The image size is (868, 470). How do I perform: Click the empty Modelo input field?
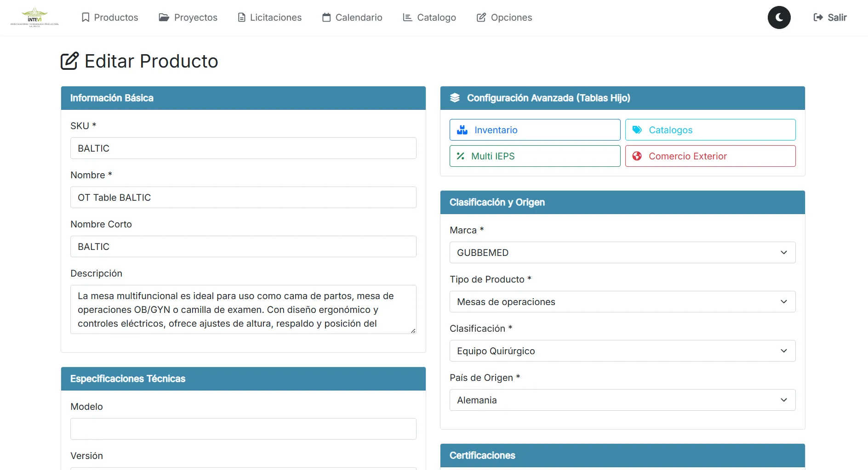[243, 429]
